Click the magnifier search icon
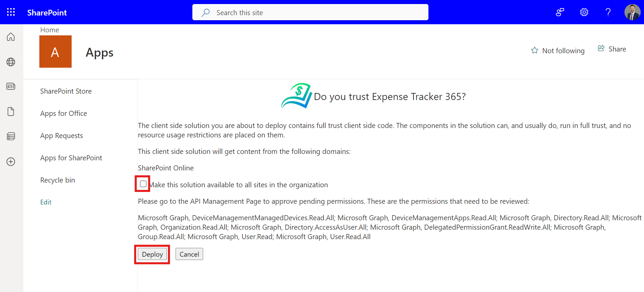Screen dimensions: 644x292 point(205,12)
